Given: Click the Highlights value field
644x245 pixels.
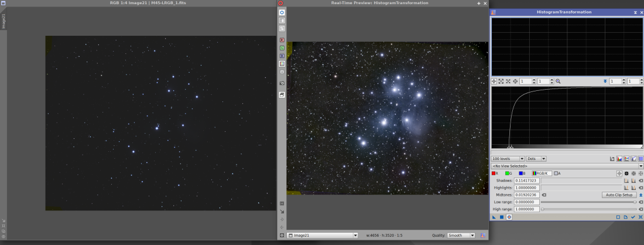Looking at the screenshot, I should pyautogui.click(x=527, y=188).
